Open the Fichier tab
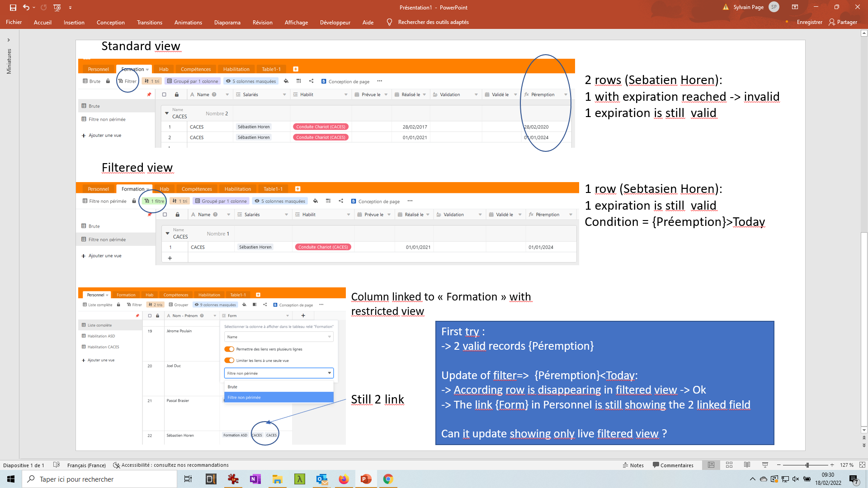Screen dimensions: 868x488 pos(14,22)
